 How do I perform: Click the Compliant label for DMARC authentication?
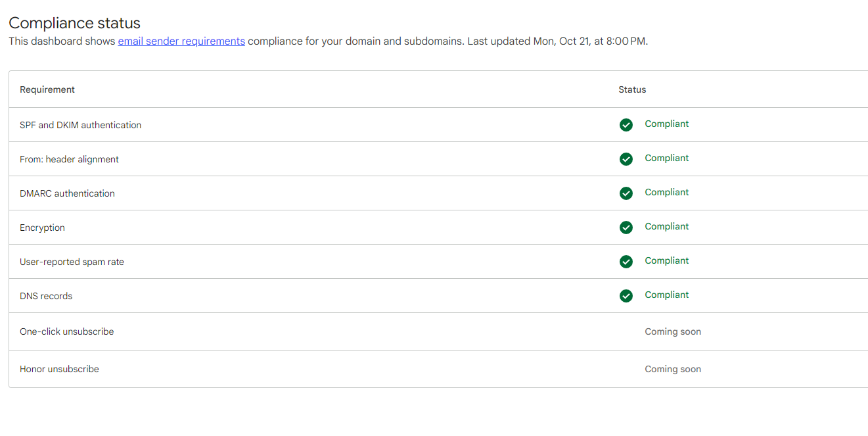[666, 192]
